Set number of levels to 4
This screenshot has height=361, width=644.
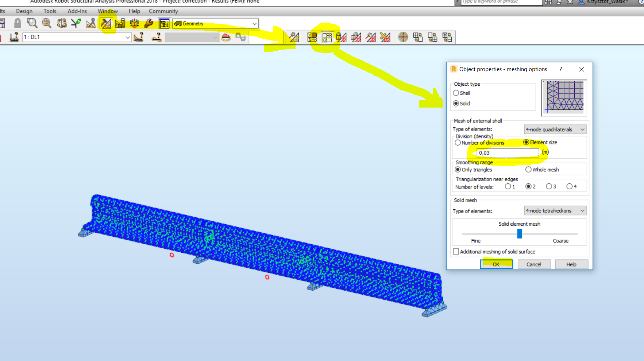pyautogui.click(x=569, y=186)
